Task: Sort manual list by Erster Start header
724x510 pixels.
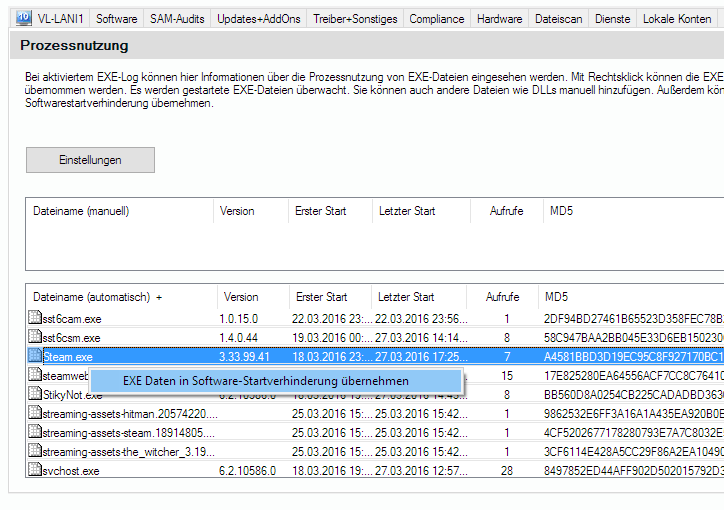Action: pos(330,211)
